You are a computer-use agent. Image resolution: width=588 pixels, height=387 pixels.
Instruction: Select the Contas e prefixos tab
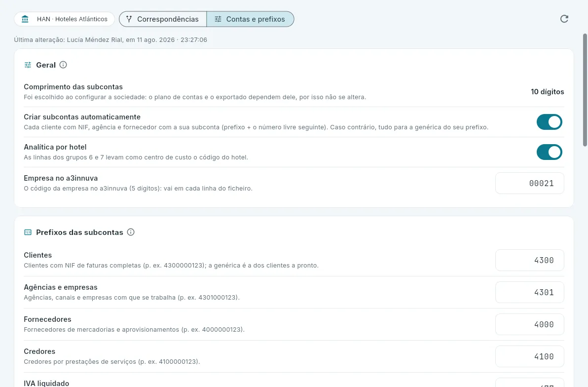(x=250, y=19)
